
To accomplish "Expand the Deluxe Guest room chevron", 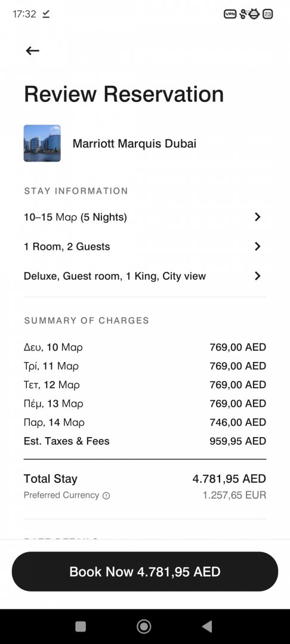I will coord(258,276).
